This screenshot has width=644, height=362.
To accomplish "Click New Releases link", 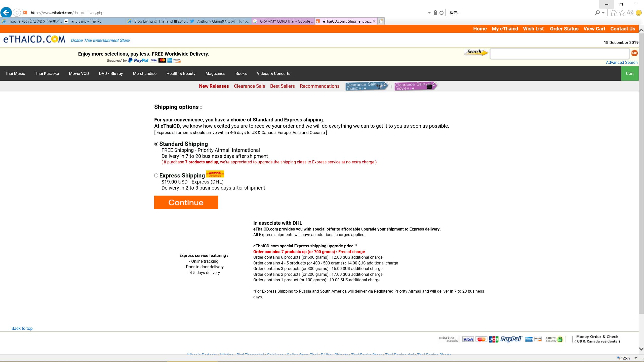I will (x=214, y=86).
